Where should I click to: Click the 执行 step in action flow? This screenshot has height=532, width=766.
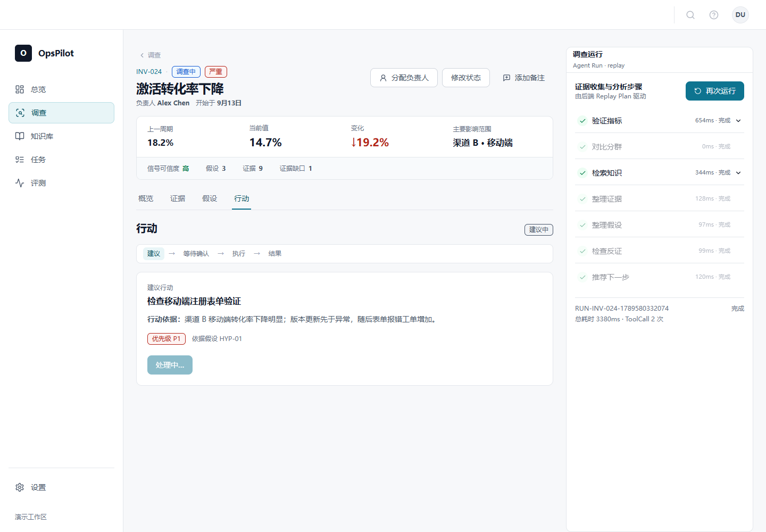point(239,254)
